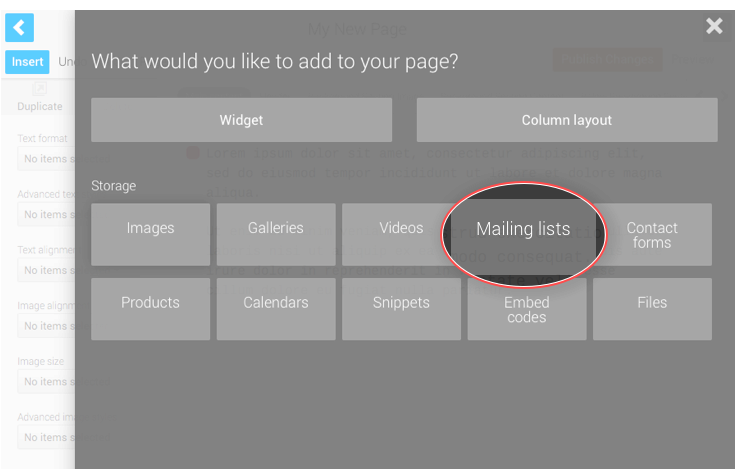The height and width of the screenshot is (474, 738).
Task: Select the Galleries storage tile
Action: pyautogui.click(x=276, y=234)
